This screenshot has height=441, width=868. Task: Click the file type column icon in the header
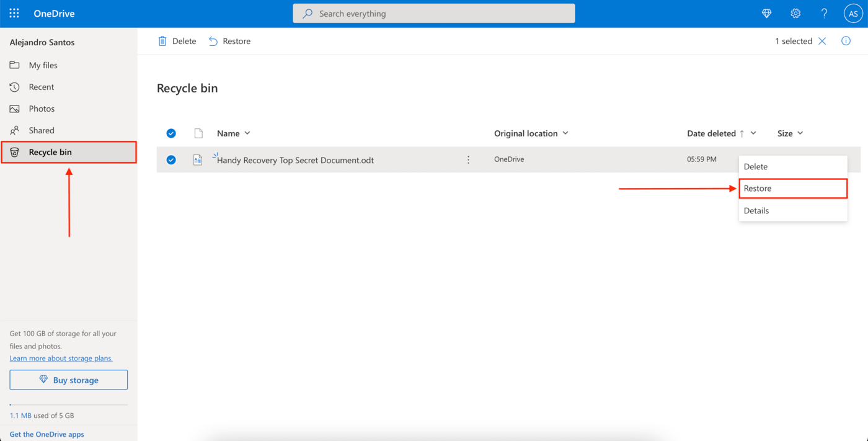tap(198, 133)
